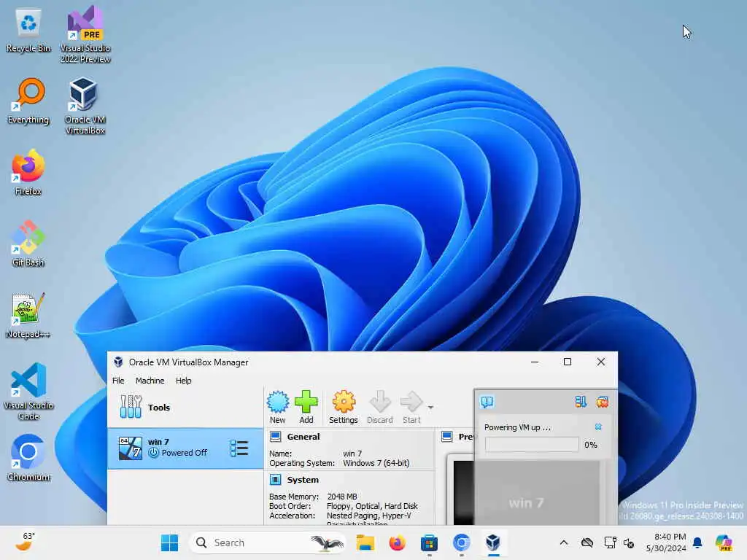This screenshot has width=747, height=560.
Task: Expand the hidden system tray icons chevron
Action: (564, 542)
